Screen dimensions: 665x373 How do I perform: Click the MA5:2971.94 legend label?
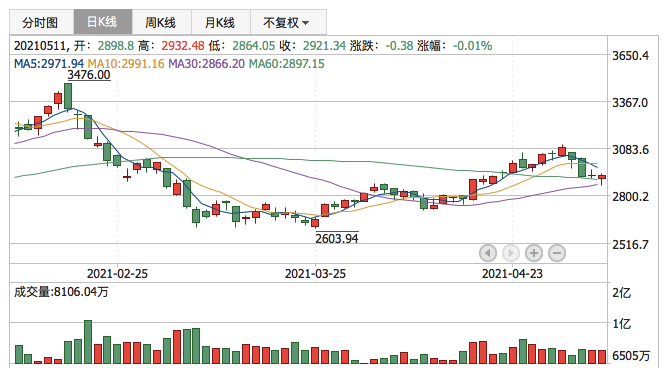pos(49,64)
